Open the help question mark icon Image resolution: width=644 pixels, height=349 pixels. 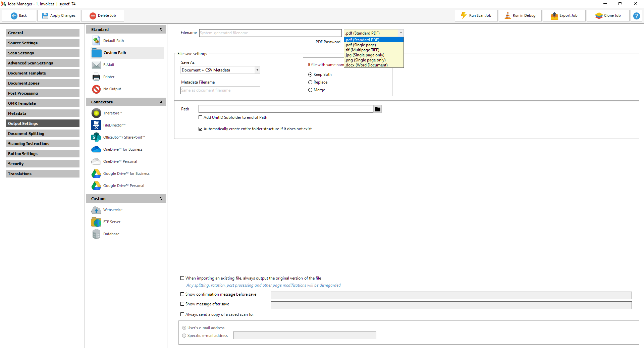(636, 16)
